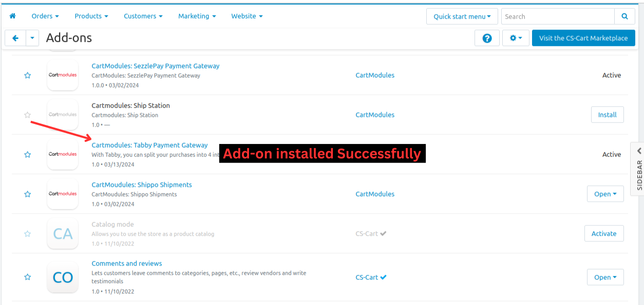Open CartModules: SezzlePay Payment Gateway link
This screenshot has width=644, height=305.
[156, 66]
